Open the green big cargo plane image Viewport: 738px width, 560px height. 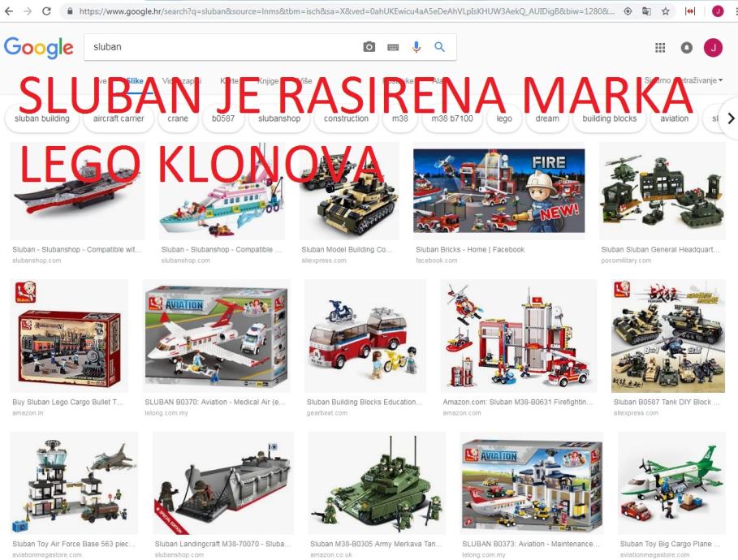pos(671,483)
